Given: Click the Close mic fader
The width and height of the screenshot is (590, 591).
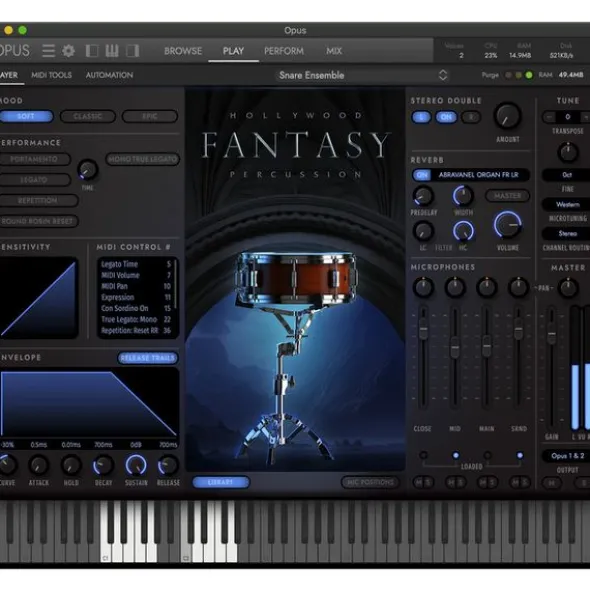Looking at the screenshot, I should point(424,329).
